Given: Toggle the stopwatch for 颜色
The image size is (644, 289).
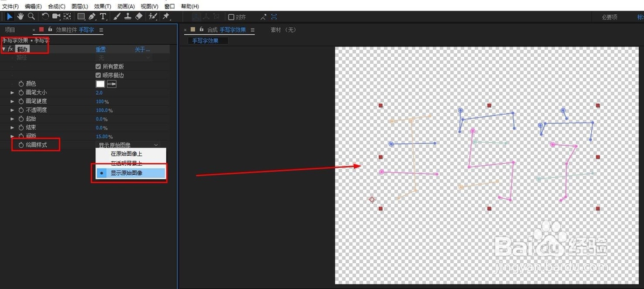Looking at the screenshot, I should pyautogui.click(x=21, y=84).
